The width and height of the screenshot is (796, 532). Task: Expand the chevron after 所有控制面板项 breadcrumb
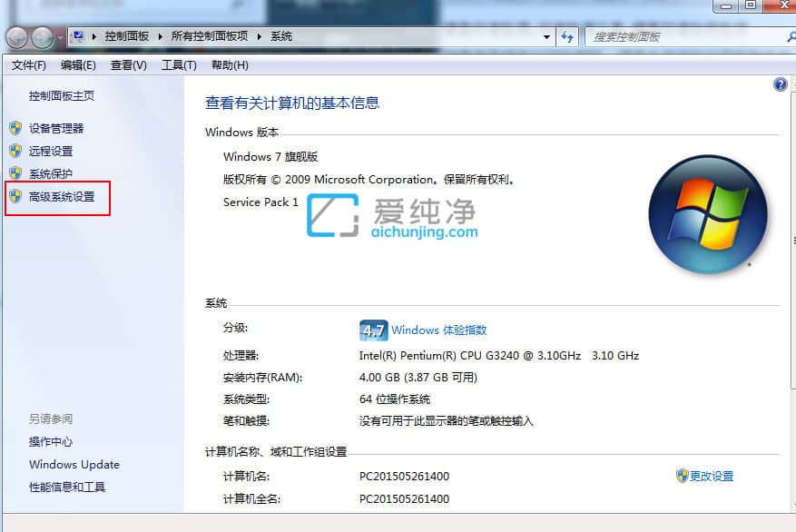[259, 37]
